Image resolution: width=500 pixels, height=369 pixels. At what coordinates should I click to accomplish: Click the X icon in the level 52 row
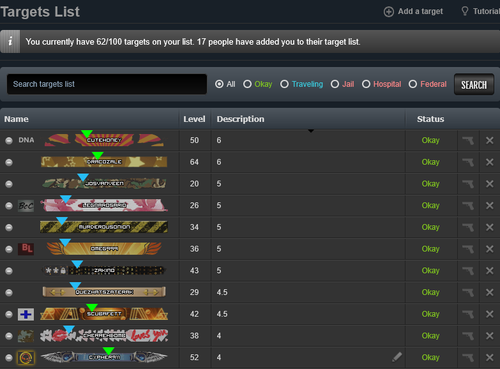click(x=489, y=358)
